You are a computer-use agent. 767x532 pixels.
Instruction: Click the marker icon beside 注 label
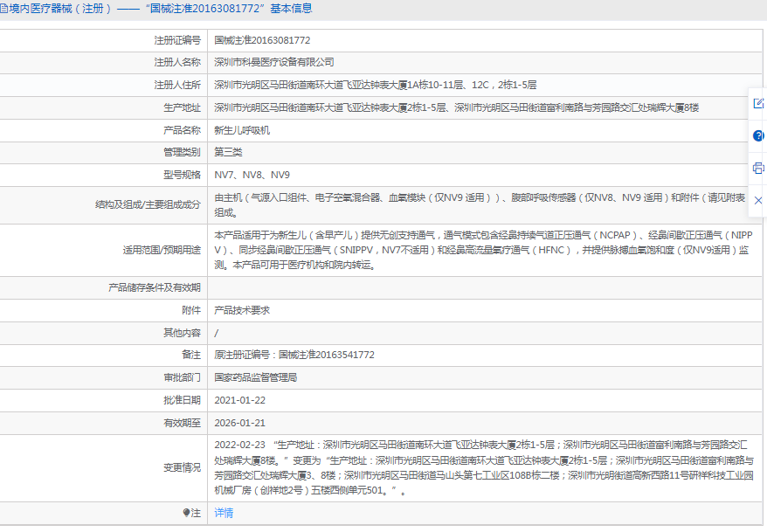click(186, 513)
